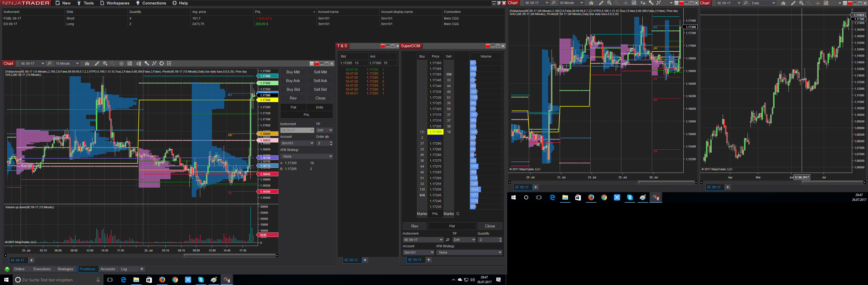Open the 15 Minute interval dropdown
Viewport: 868px width, 285px height.
tap(67, 64)
